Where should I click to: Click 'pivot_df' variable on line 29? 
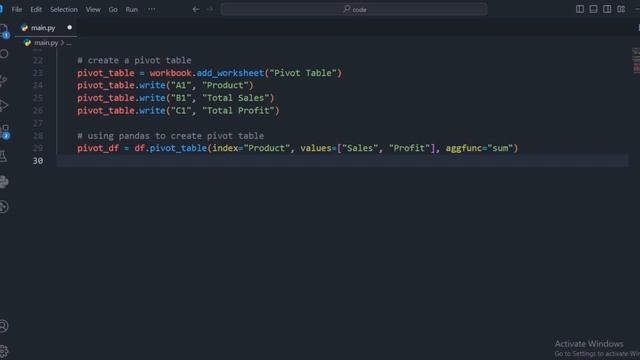(98, 148)
